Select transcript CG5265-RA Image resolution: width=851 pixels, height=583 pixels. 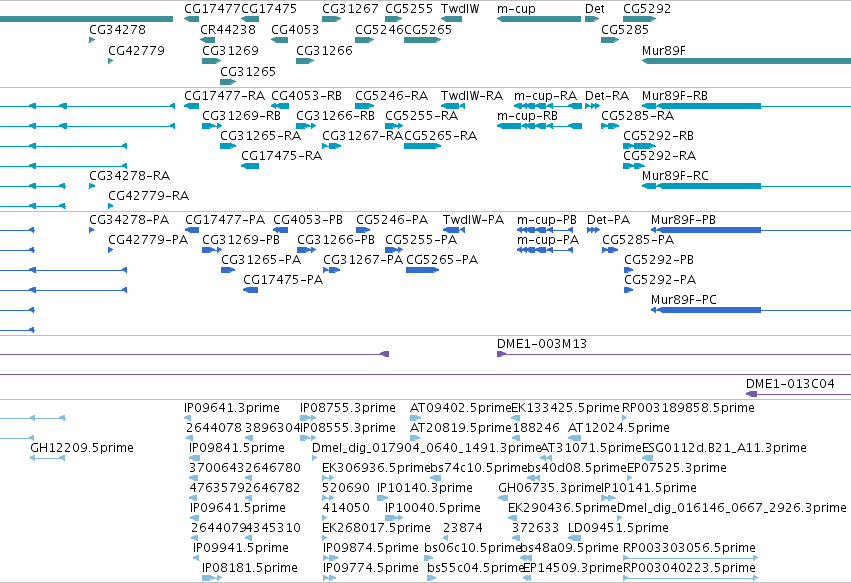click(x=441, y=136)
